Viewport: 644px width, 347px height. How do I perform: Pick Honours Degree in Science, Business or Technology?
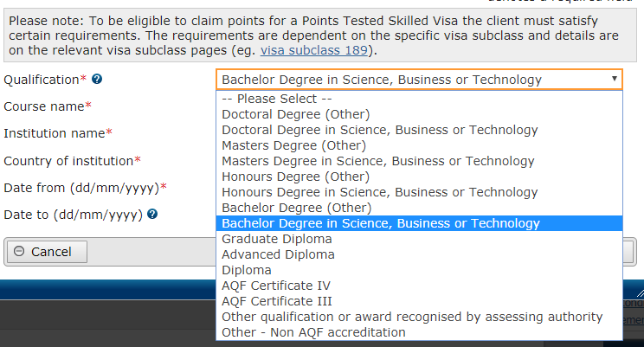(379, 192)
